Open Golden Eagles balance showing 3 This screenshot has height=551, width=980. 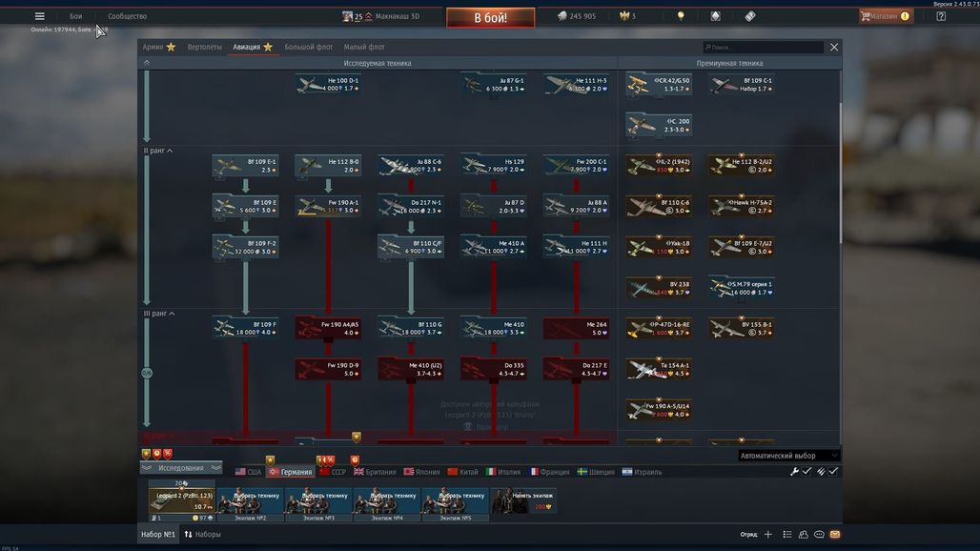click(x=627, y=16)
